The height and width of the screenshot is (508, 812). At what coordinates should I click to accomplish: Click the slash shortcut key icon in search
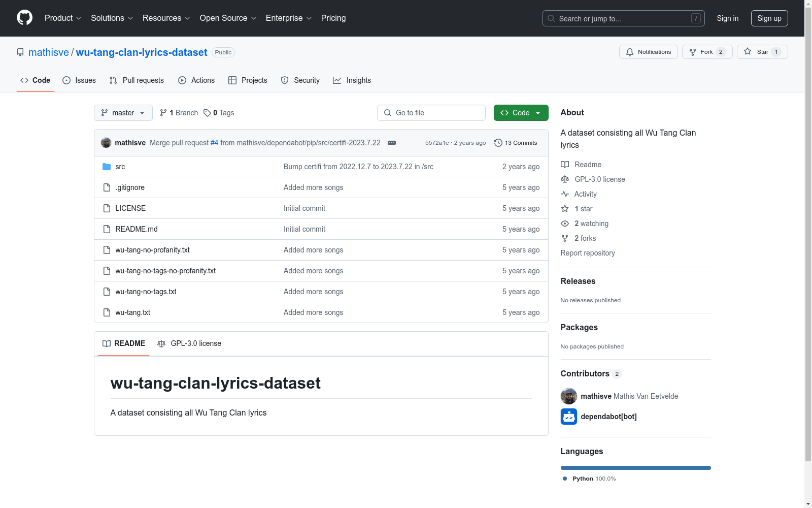[696, 18]
